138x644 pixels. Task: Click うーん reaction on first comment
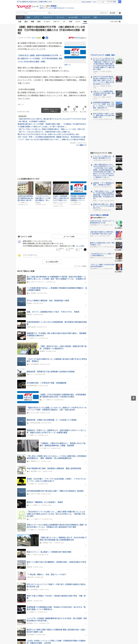pos(79,250)
